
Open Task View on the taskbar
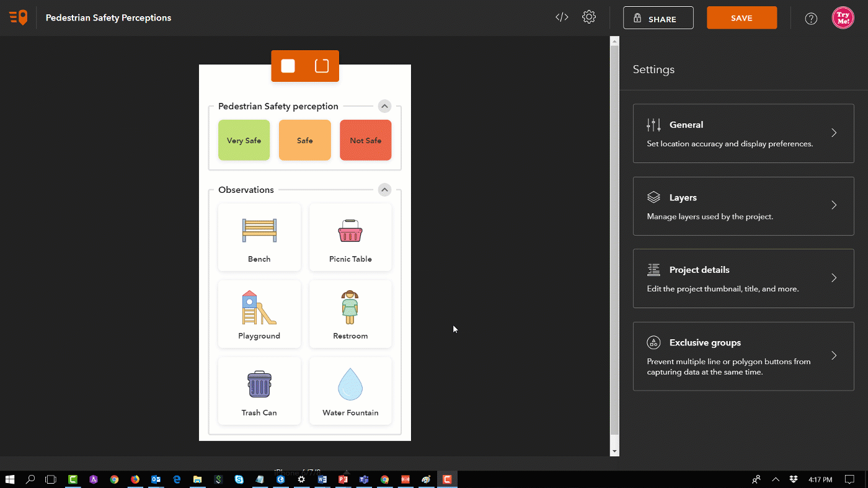(x=51, y=479)
